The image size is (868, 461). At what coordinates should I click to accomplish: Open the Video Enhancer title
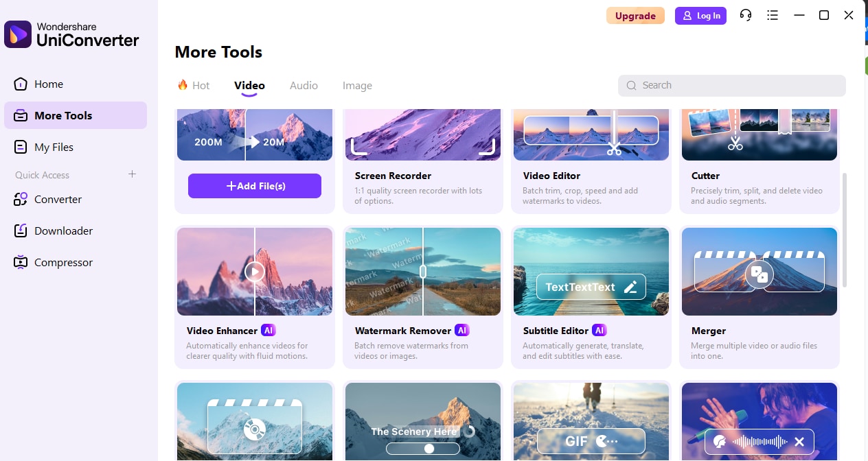click(x=222, y=331)
